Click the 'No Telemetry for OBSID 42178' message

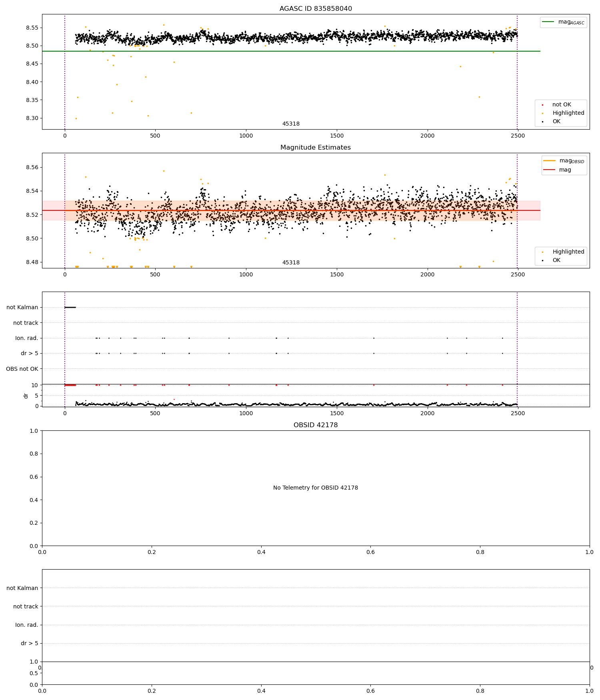[316, 488]
